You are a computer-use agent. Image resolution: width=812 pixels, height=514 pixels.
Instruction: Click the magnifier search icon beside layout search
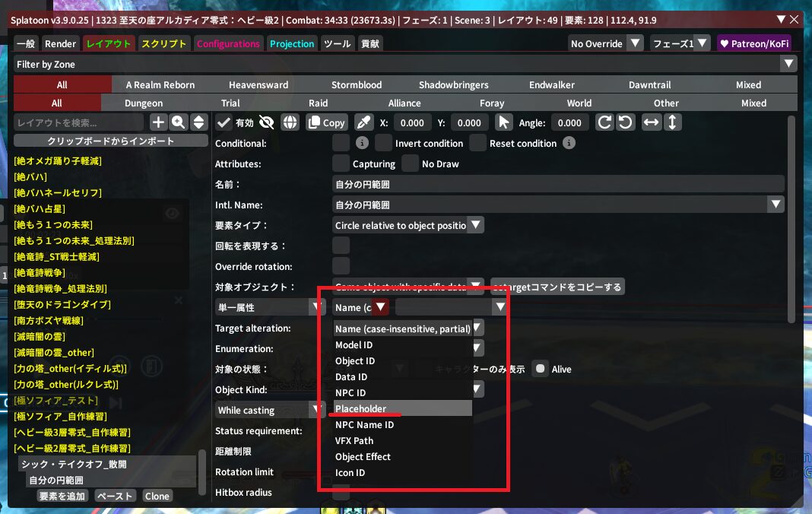pyautogui.click(x=179, y=122)
